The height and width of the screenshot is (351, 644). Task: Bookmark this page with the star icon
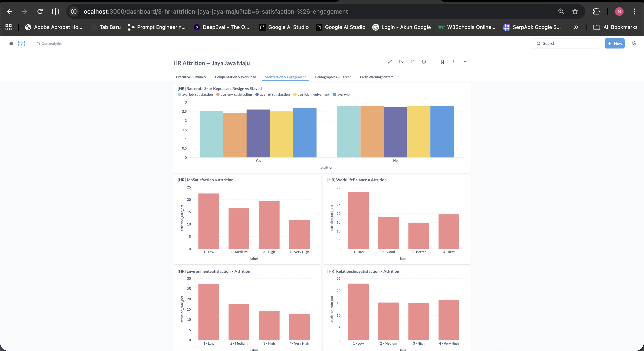tap(575, 11)
